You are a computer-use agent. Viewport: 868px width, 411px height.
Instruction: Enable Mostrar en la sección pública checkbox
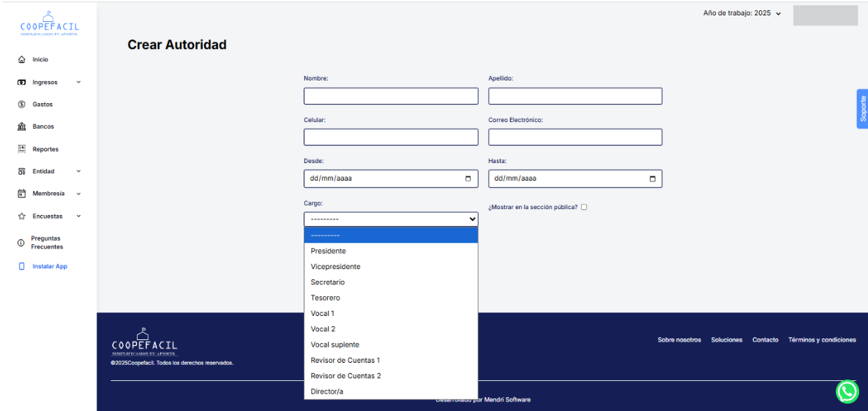click(584, 207)
